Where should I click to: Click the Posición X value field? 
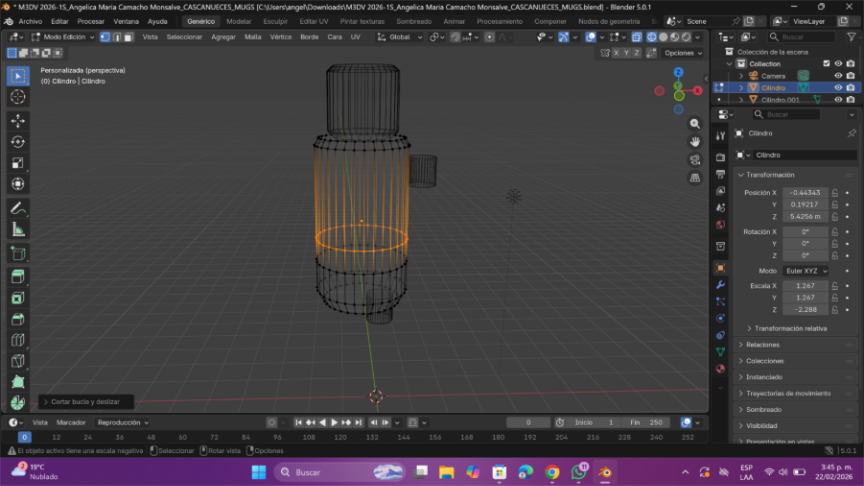pos(805,192)
